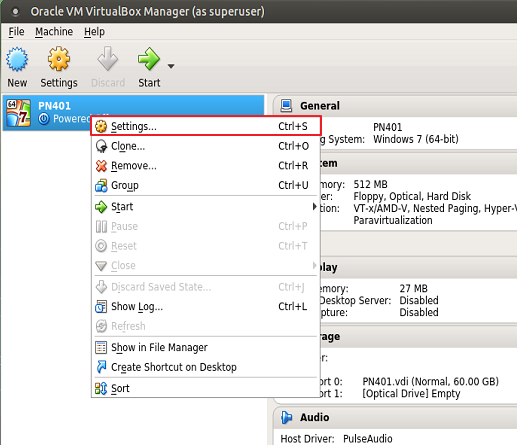Screen dimensions: 517x445
Task: Click the green arrow icon beside Start entry
Action: [101, 207]
